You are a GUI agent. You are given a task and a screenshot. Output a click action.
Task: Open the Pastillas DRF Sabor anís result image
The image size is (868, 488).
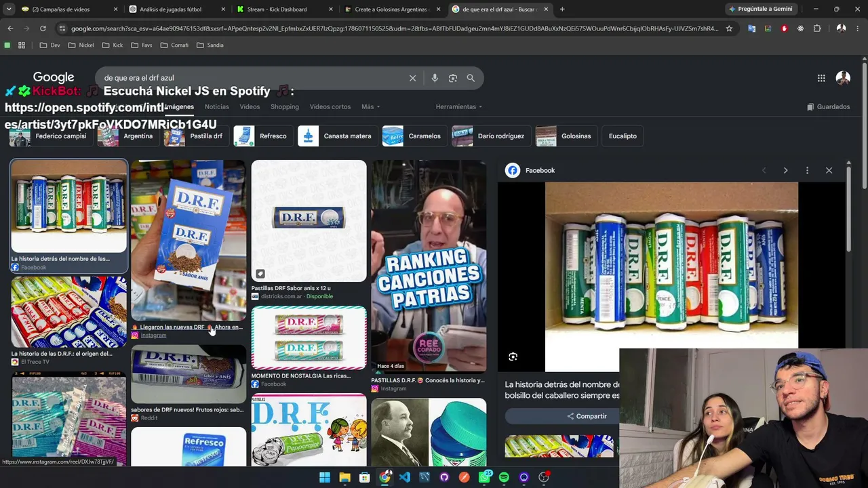309,221
